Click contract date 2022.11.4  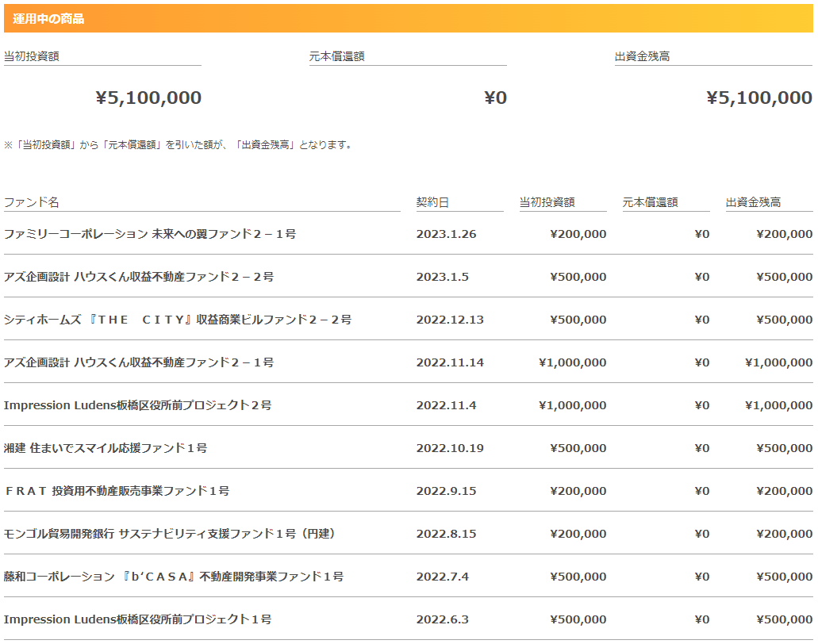pos(446,405)
